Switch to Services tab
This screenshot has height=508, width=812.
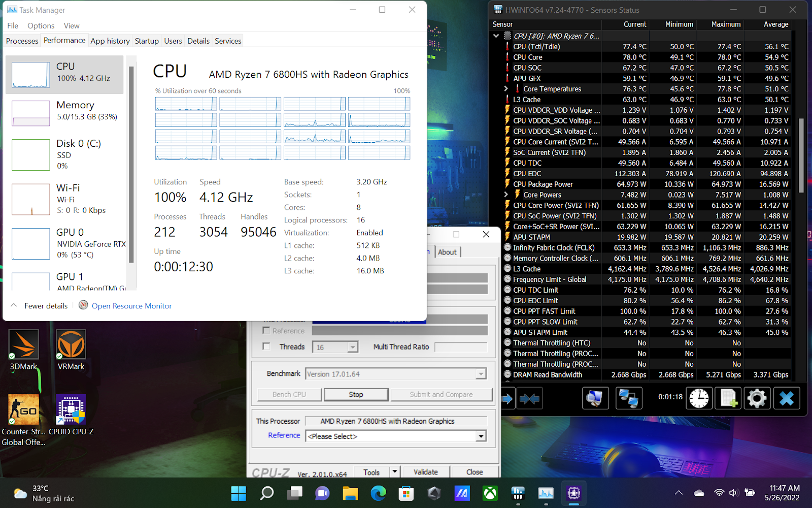click(228, 41)
